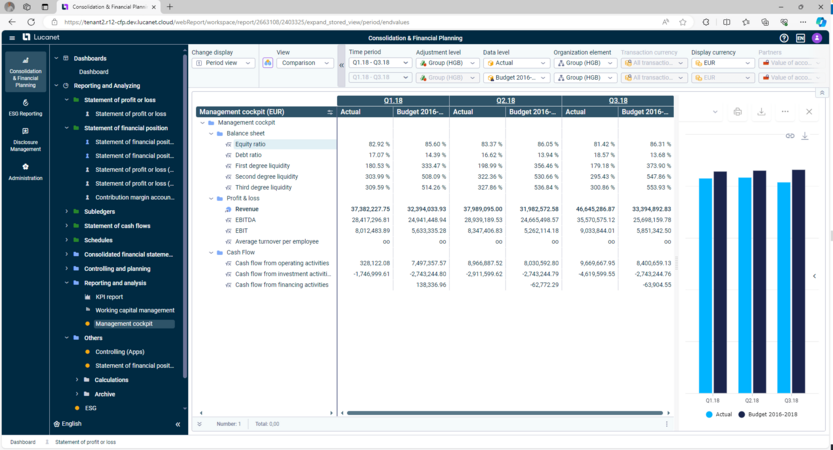833x450 pixels.
Task: Open browser split screen icon
Action: pyautogui.click(x=726, y=22)
